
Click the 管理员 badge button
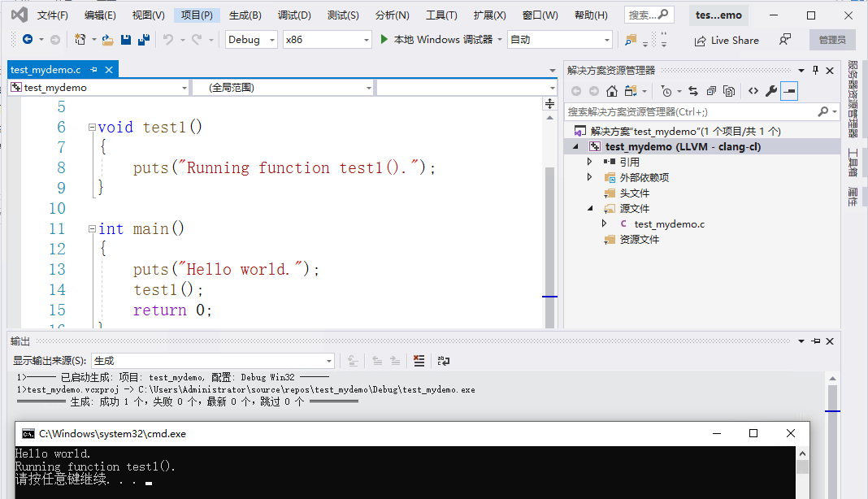tap(832, 40)
